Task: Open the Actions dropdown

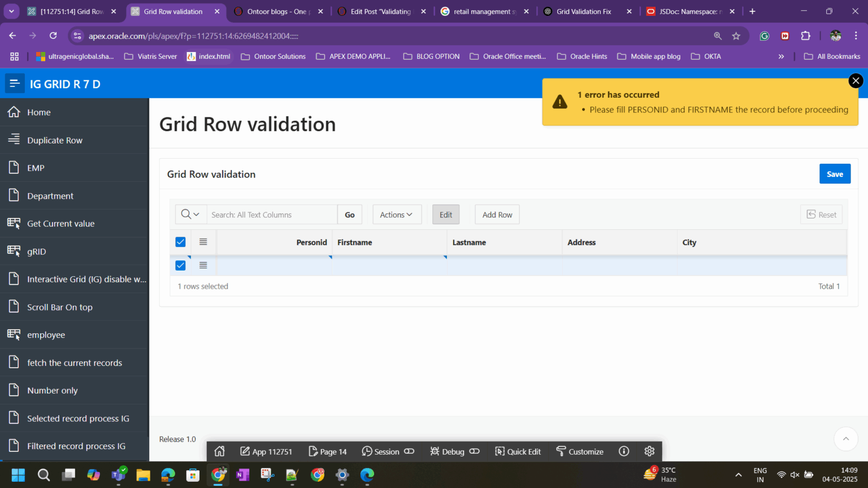Action: point(397,214)
